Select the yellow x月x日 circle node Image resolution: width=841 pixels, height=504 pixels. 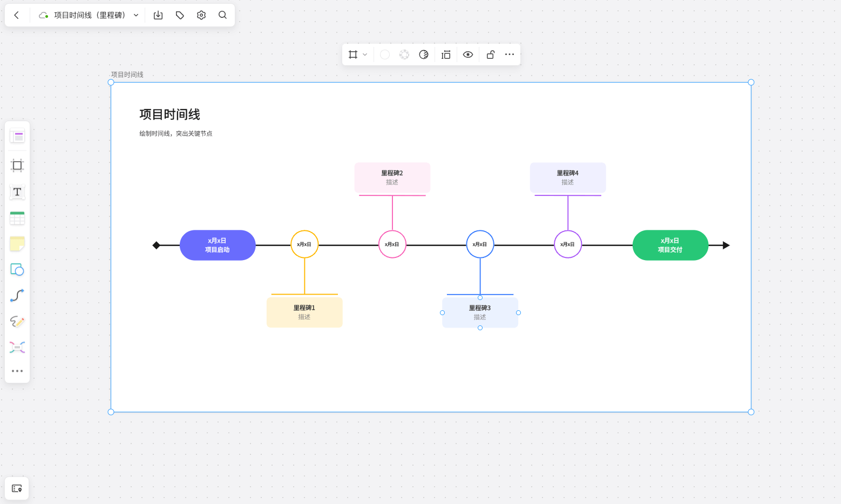pyautogui.click(x=304, y=244)
